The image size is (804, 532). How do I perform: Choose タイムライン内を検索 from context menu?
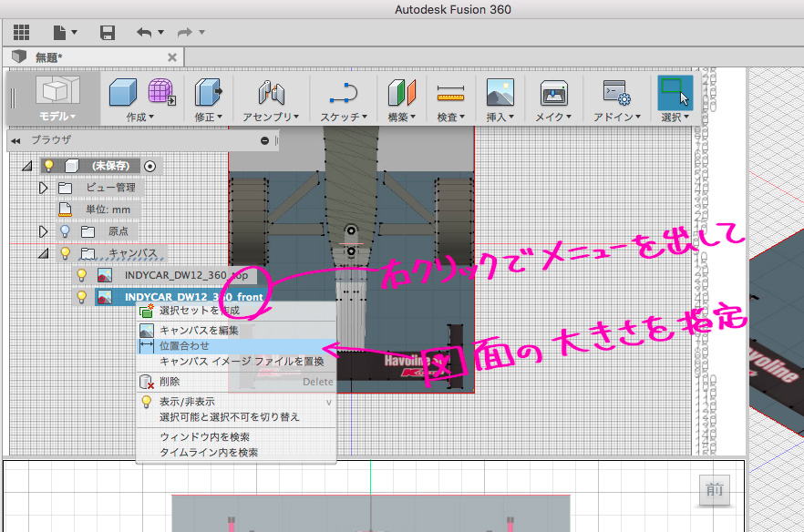[x=236, y=453]
